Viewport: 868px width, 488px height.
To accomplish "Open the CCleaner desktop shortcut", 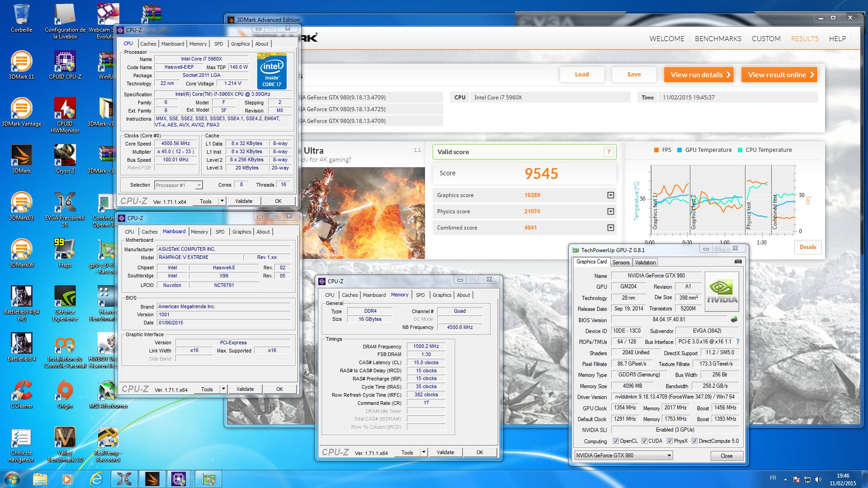I will tap(21, 394).
